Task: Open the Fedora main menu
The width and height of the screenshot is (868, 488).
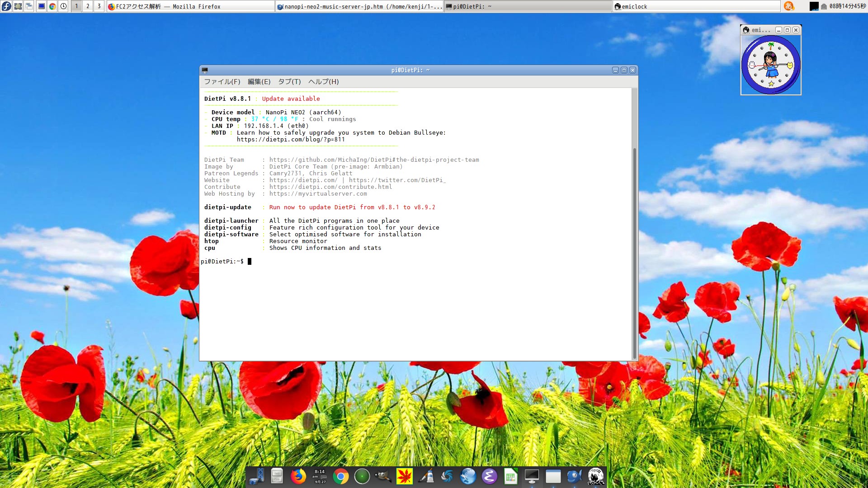Action: (x=6, y=6)
